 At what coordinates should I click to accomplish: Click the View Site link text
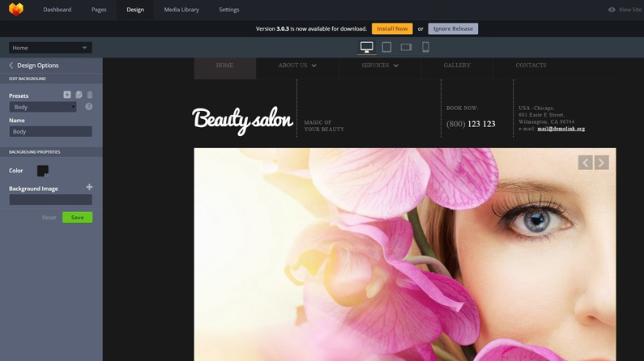(x=630, y=10)
